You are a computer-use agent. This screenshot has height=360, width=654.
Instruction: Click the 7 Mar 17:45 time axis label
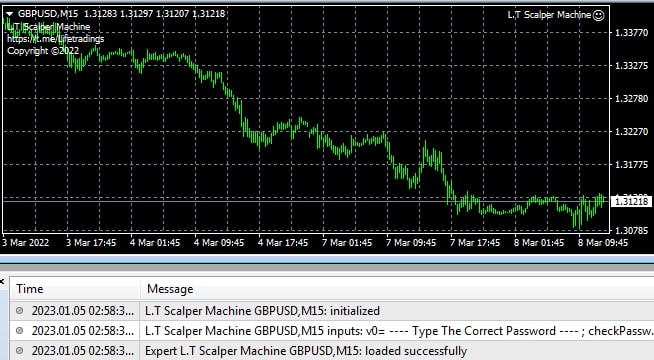tap(475, 242)
